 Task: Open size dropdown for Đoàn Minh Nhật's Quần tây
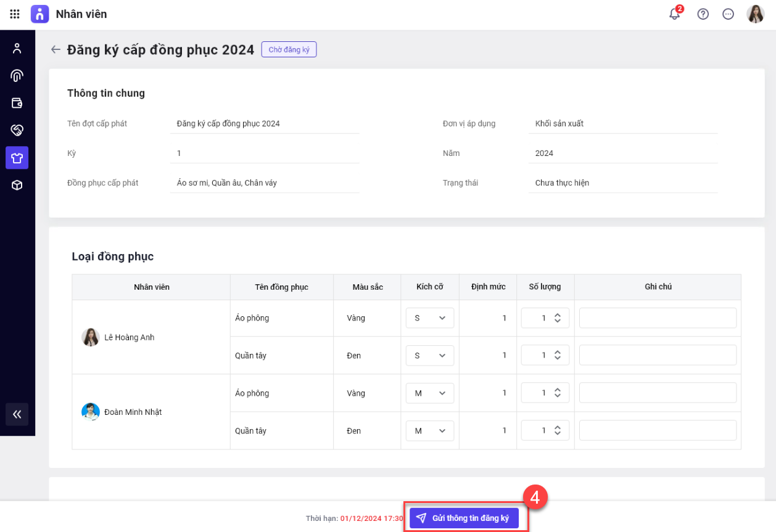(x=430, y=431)
